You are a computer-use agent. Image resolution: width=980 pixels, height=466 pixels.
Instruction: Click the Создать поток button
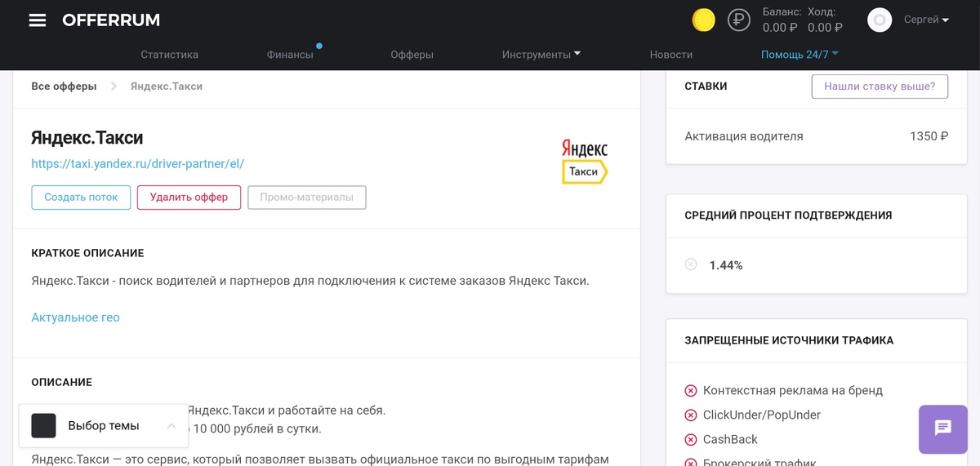[x=81, y=197]
